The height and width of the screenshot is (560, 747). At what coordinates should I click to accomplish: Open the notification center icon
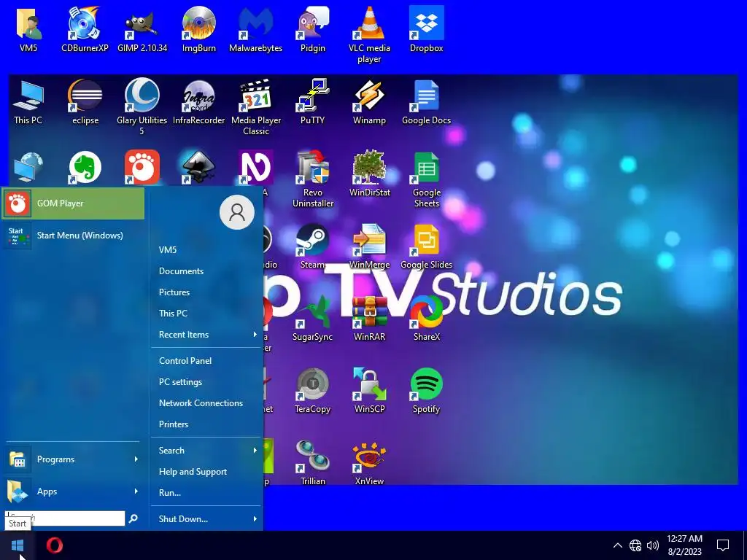click(723, 545)
